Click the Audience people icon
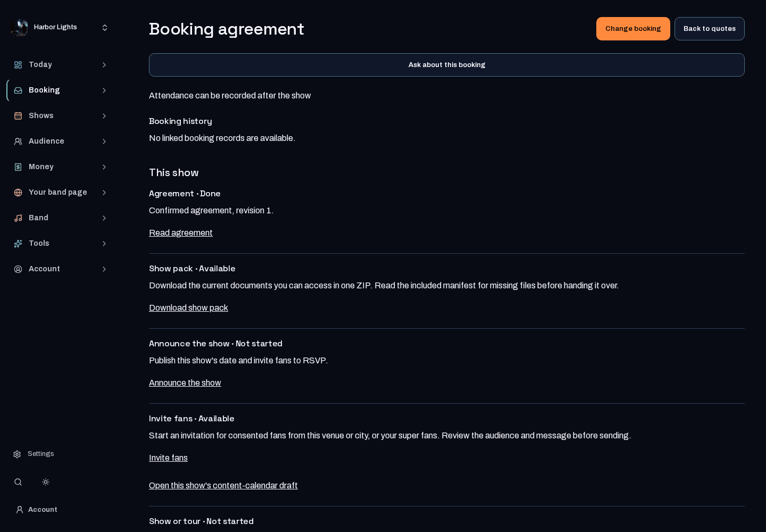Screen dimensions: 766x532 [x=18, y=142]
